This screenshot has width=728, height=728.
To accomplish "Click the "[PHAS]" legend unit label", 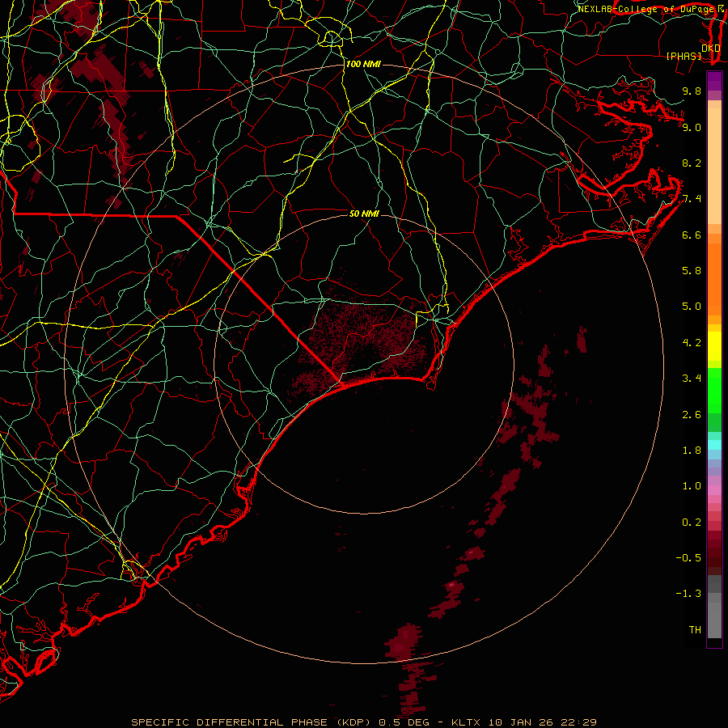I will pyautogui.click(x=684, y=57).
